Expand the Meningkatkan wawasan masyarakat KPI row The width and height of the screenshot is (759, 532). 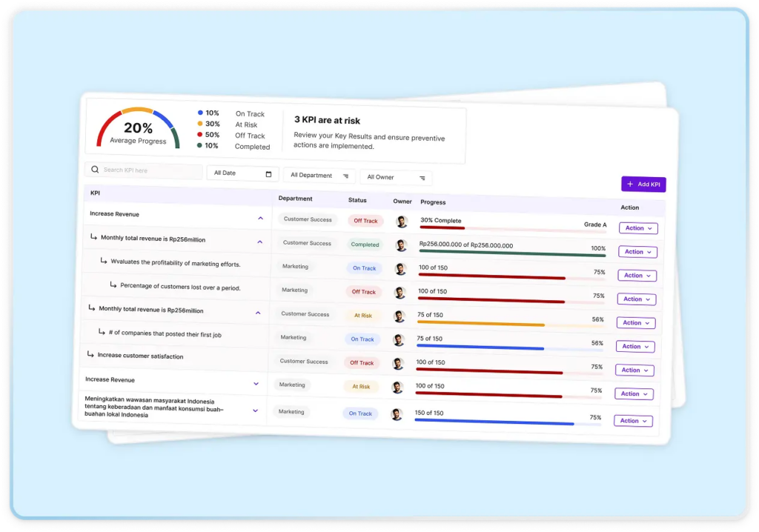(x=255, y=410)
